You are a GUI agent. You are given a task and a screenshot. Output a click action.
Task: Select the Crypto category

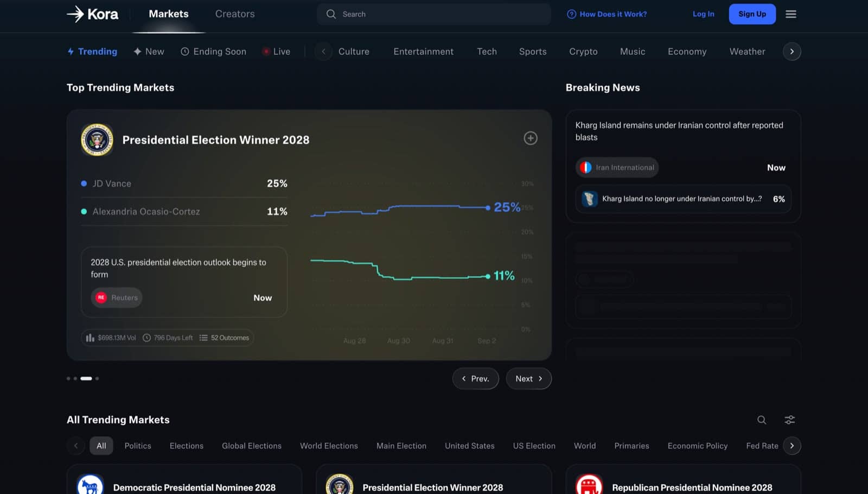click(583, 52)
